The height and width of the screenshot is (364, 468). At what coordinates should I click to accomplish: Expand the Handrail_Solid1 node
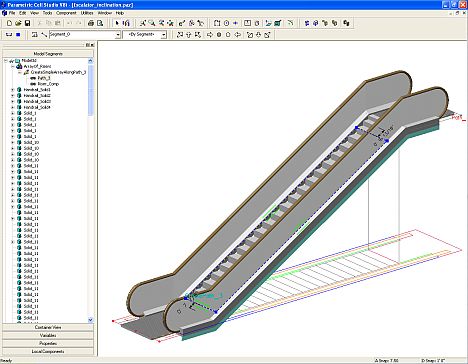(x=13, y=90)
